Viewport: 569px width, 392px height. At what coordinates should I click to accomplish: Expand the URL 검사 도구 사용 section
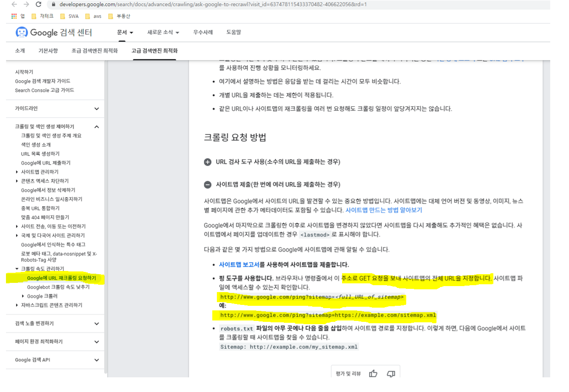tap(208, 162)
